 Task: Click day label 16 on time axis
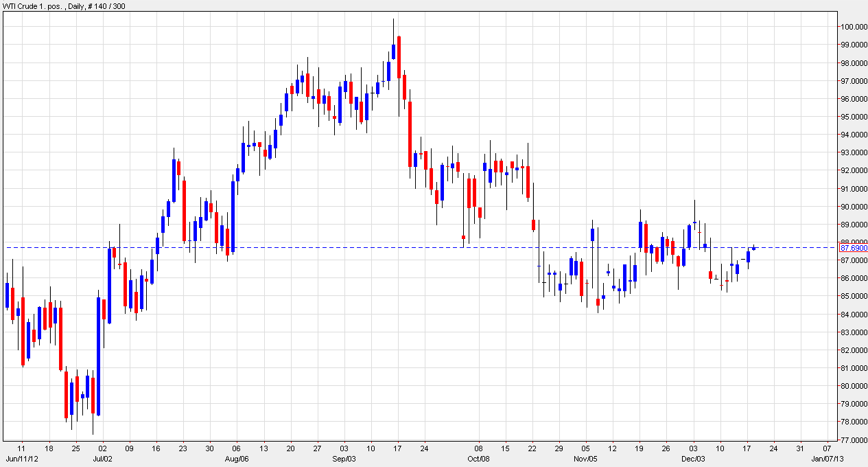(156, 448)
